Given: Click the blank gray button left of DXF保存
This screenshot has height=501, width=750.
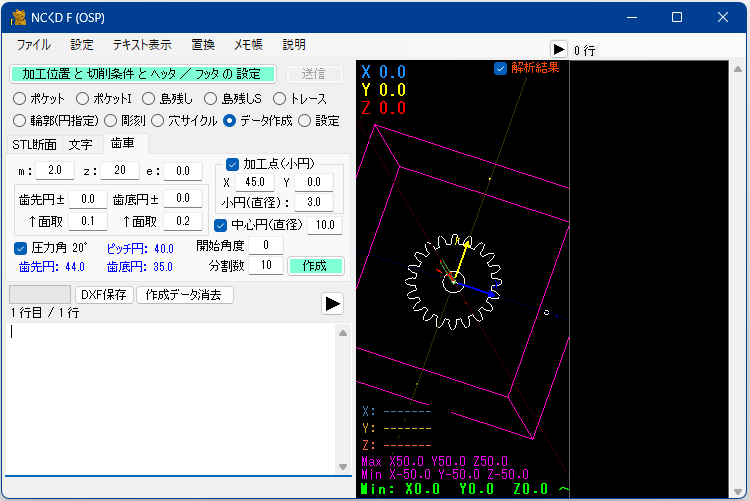Looking at the screenshot, I should point(40,295).
